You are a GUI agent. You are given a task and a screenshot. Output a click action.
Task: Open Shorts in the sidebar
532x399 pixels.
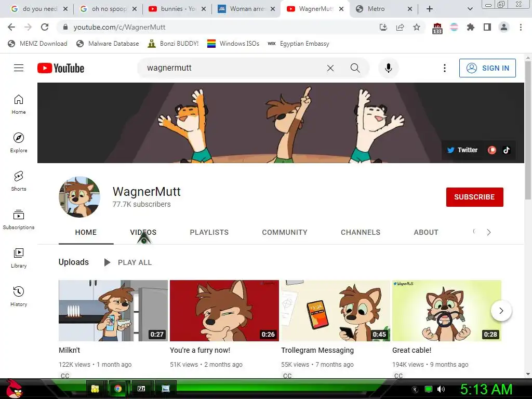click(x=19, y=181)
